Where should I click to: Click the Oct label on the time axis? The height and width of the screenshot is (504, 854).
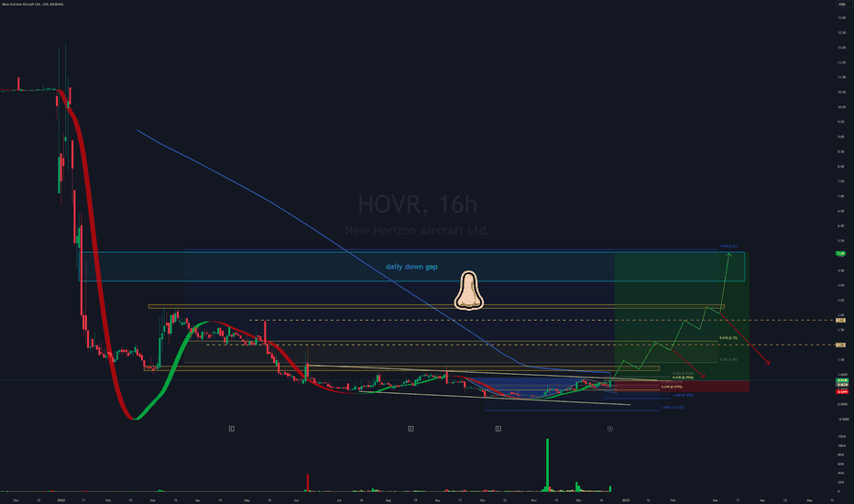click(x=482, y=500)
